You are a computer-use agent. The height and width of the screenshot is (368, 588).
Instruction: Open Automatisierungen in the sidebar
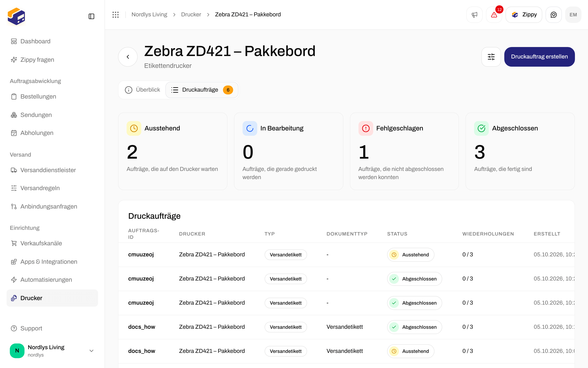52,280
